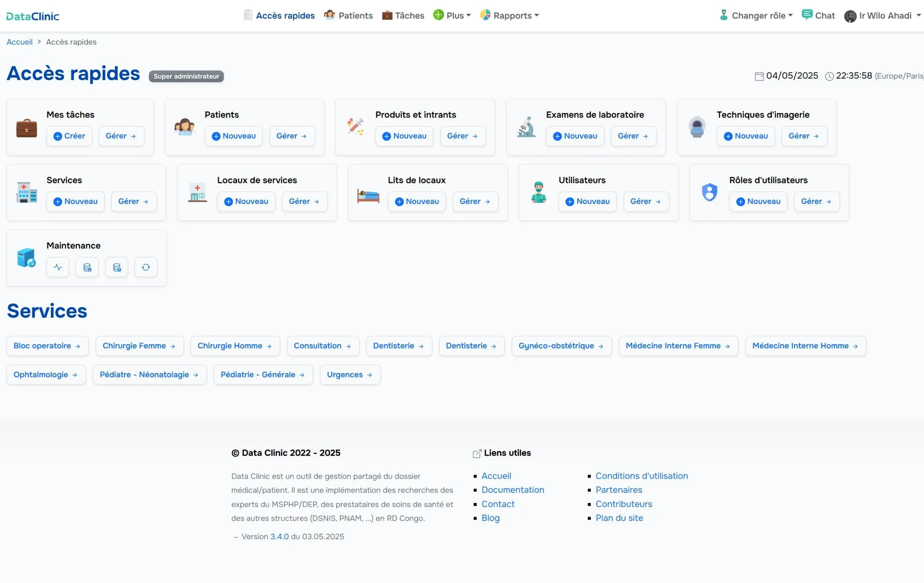Click the database download backup icon

(x=87, y=267)
